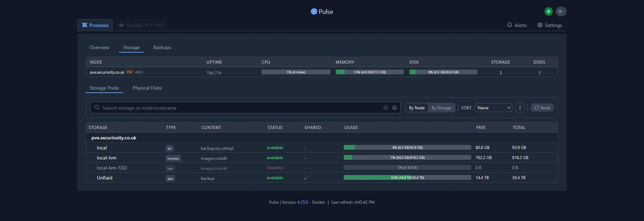Click the Docker whale icon tab
The image size is (644, 221).
122,25
